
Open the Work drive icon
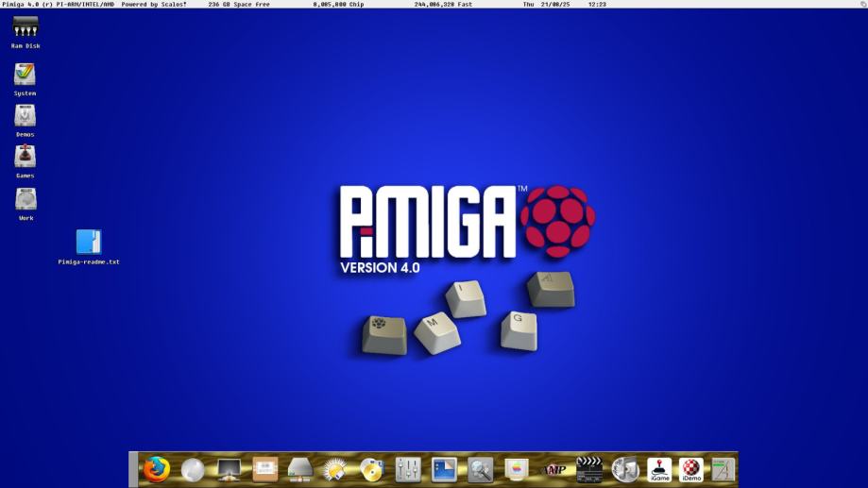click(x=26, y=199)
